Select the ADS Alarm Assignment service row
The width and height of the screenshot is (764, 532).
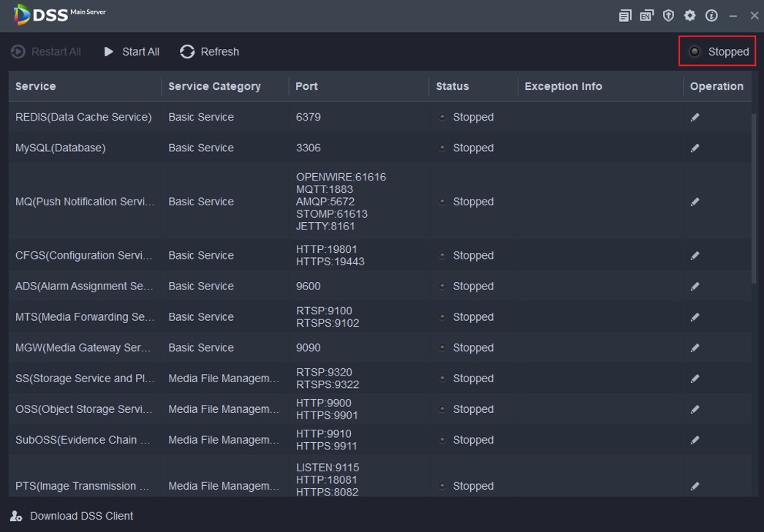84,286
